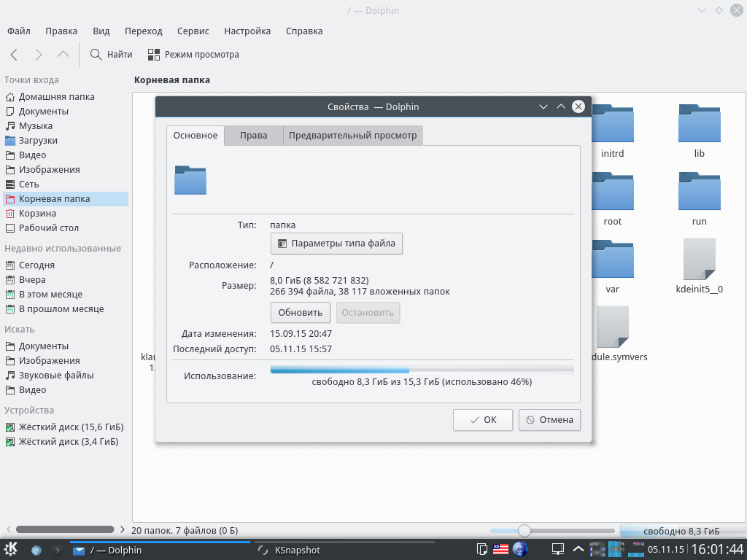The height and width of the screenshot is (560, 747).
Task: Click the round blue taskbar activity icon
Action: (36, 551)
